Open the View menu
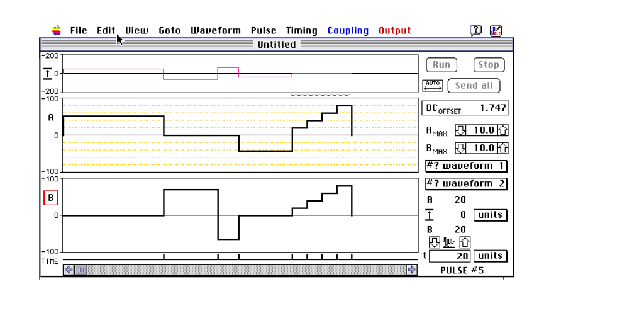 point(136,30)
